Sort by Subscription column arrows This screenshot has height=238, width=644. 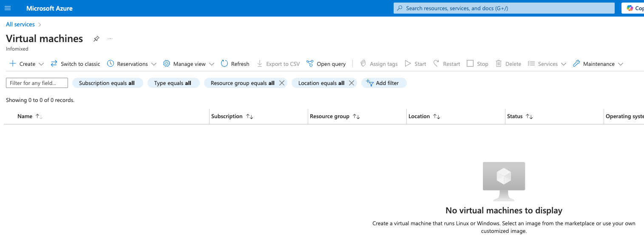coord(250,116)
